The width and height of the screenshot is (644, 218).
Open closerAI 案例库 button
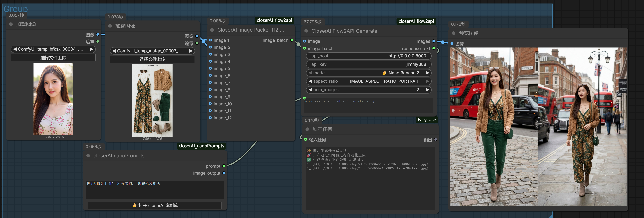[x=155, y=206]
